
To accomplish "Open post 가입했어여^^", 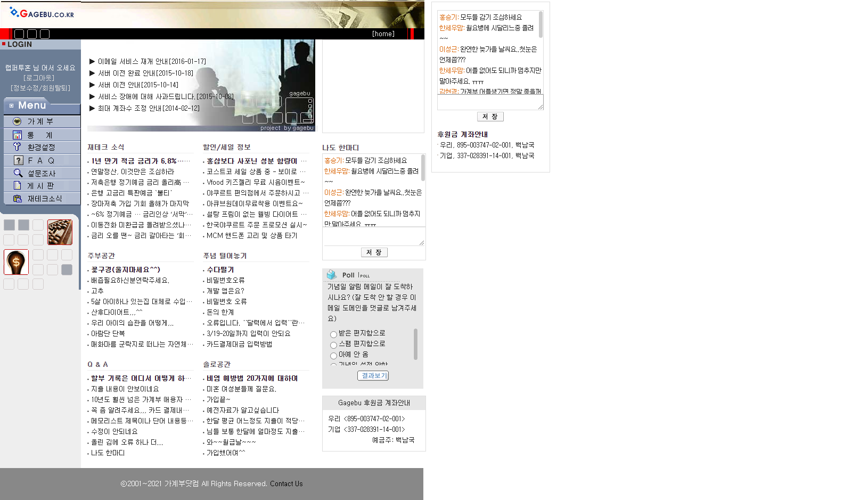I will click(x=226, y=453).
